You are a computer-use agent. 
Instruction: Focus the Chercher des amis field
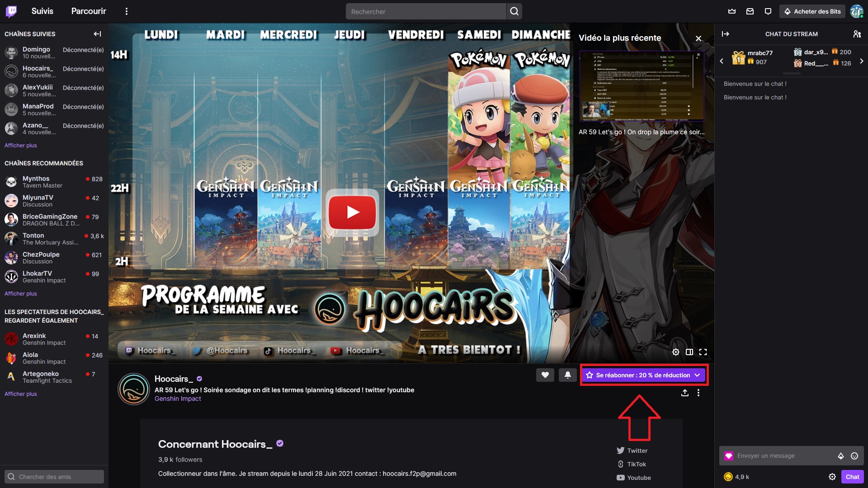pyautogui.click(x=54, y=477)
